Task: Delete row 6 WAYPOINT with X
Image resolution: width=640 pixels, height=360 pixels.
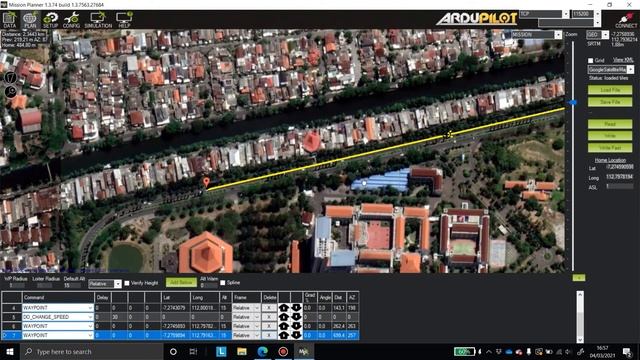Action: pos(269,326)
